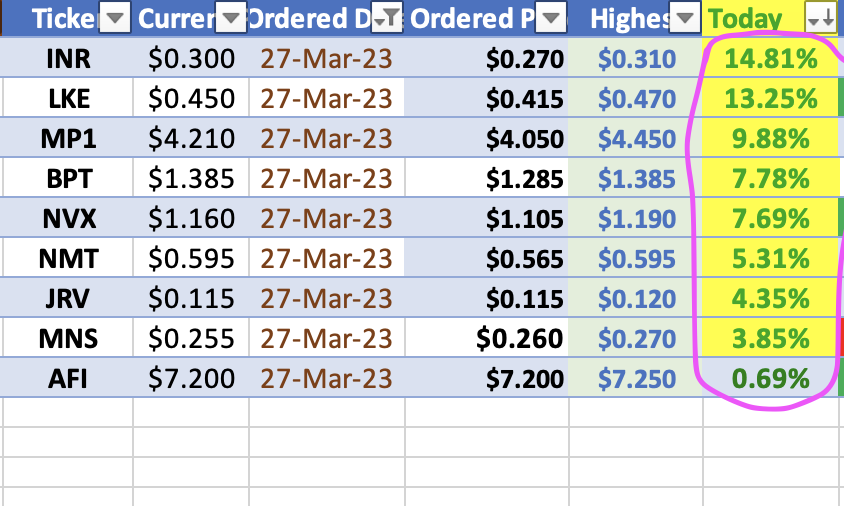
Task: Click the $1.160 current price cell
Action: point(191,218)
